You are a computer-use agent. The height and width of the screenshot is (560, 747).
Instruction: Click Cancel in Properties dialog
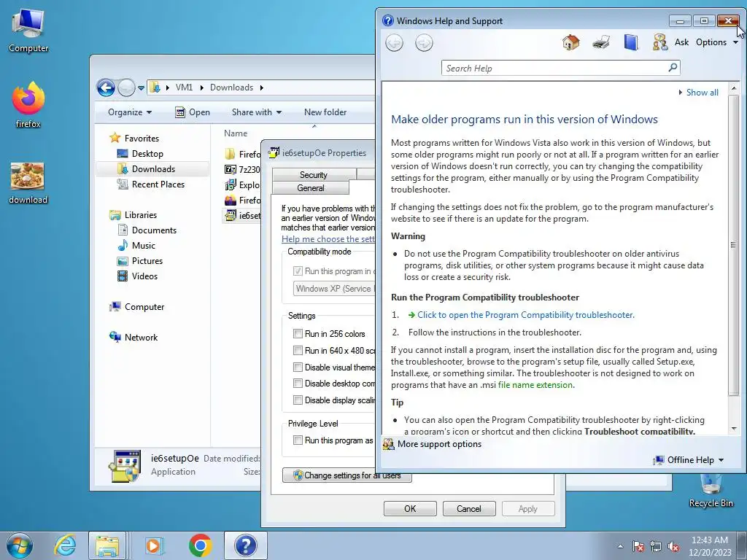tap(469, 508)
